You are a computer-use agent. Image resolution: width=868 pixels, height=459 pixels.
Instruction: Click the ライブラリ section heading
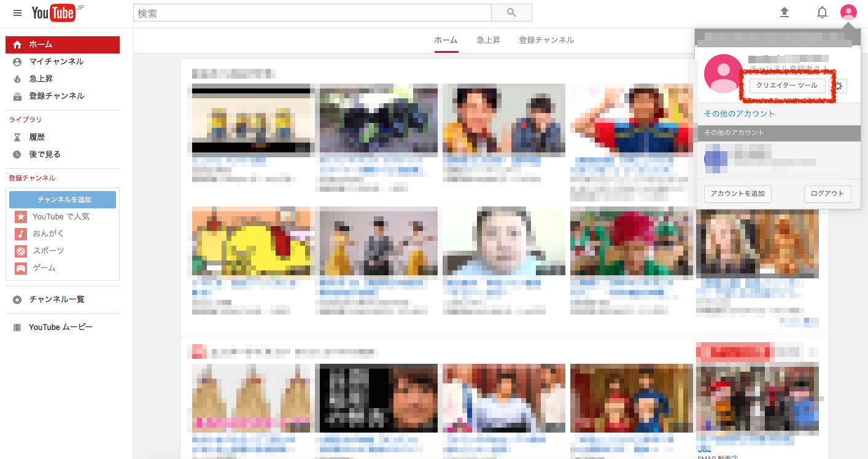coord(25,120)
